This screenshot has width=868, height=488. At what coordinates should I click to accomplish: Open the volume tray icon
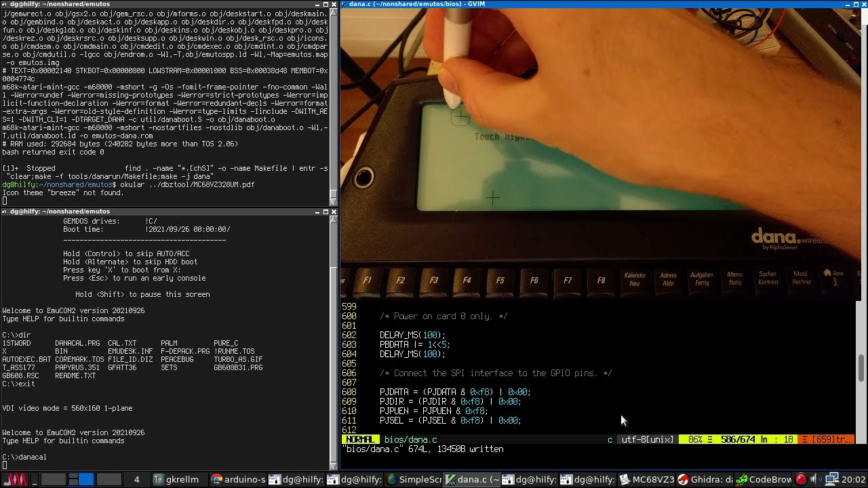[816, 479]
